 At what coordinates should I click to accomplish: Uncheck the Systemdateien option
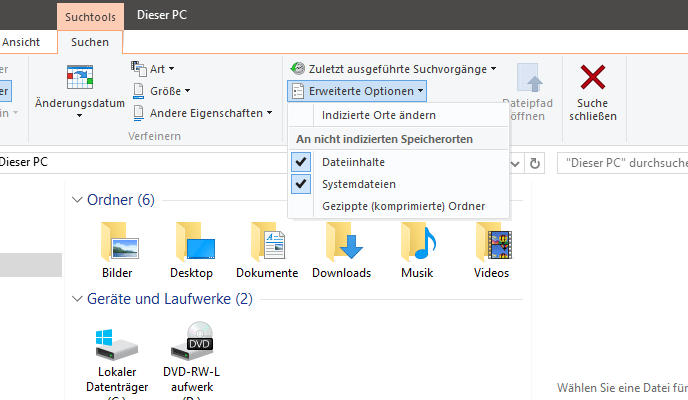358,184
